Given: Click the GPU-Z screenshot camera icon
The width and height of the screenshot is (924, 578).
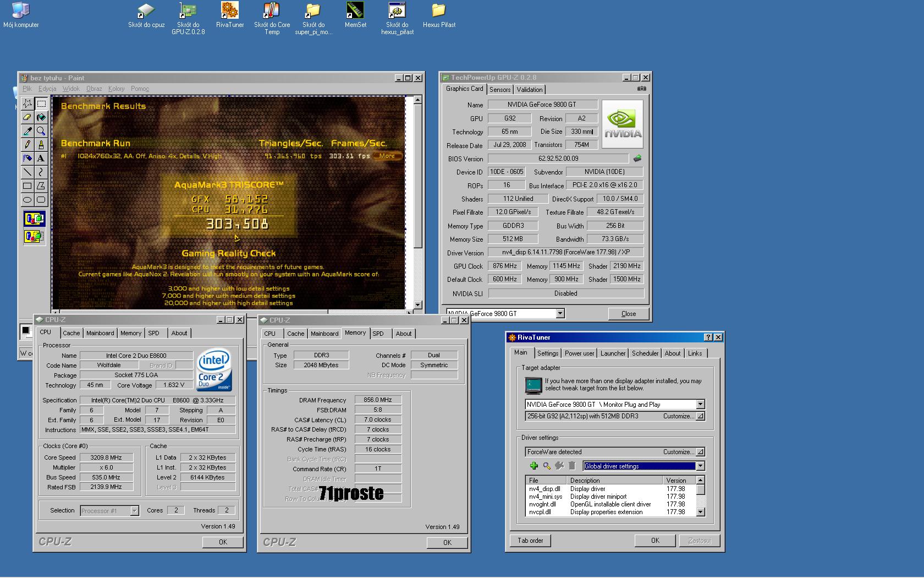Looking at the screenshot, I should tap(641, 89).
